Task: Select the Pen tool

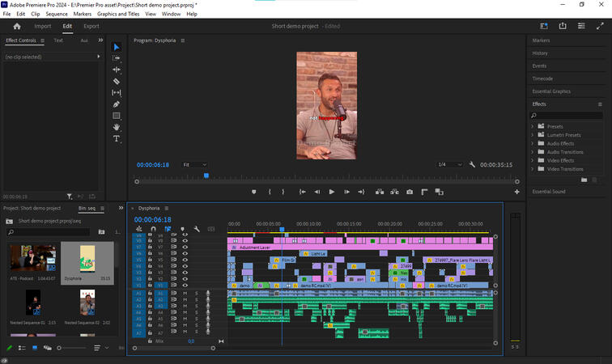Action: click(x=117, y=104)
